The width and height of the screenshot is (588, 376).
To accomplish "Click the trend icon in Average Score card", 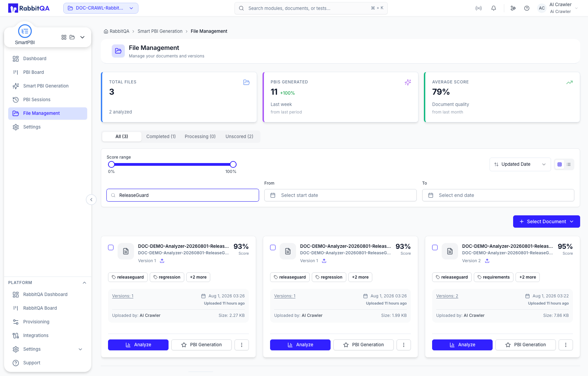I will pos(570,82).
